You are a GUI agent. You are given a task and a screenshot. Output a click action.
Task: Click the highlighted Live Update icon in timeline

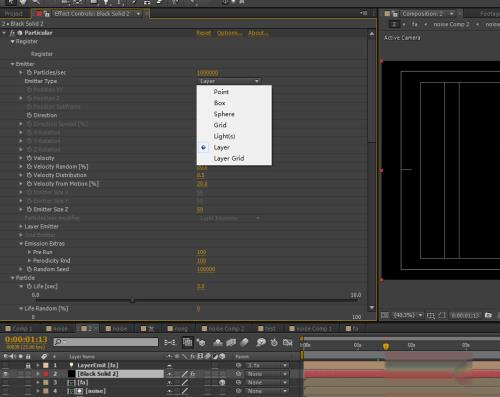[187, 342]
